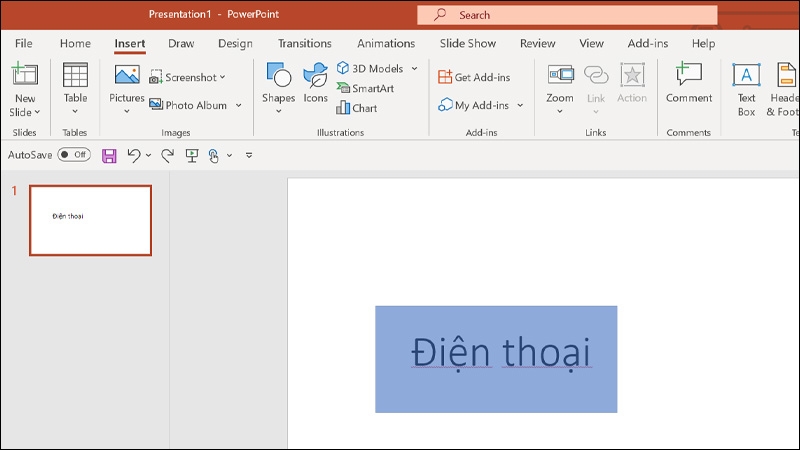Expand the Screenshot dropdown arrow

pyautogui.click(x=222, y=77)
